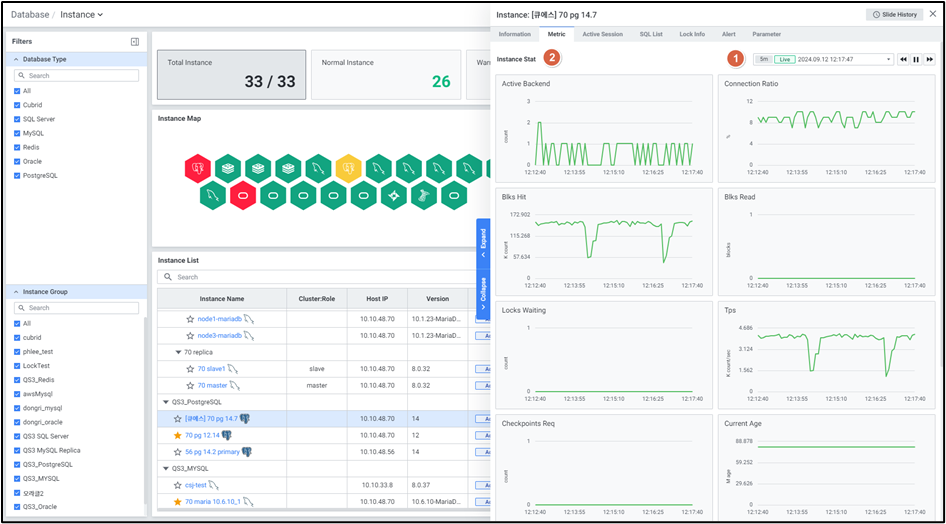Unstar the 70 pg 12.14 instance
Viewport: 946px width, 524px height.
tap(177, 436)
